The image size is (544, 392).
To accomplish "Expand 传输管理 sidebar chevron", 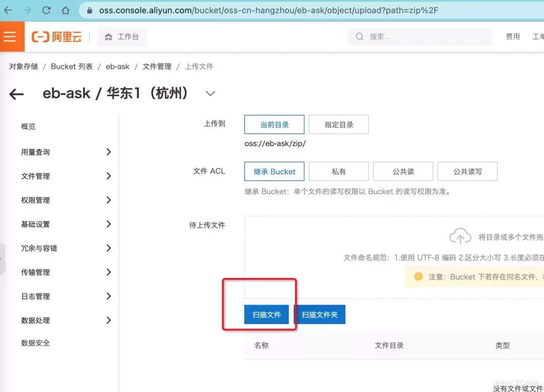I will (x=109, y=272).
